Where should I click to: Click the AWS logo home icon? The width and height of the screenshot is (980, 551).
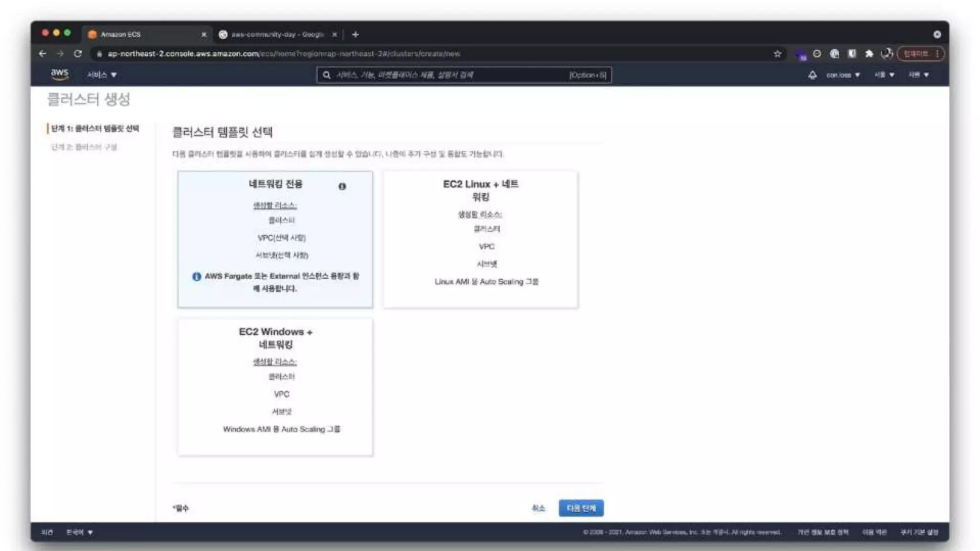59,74
